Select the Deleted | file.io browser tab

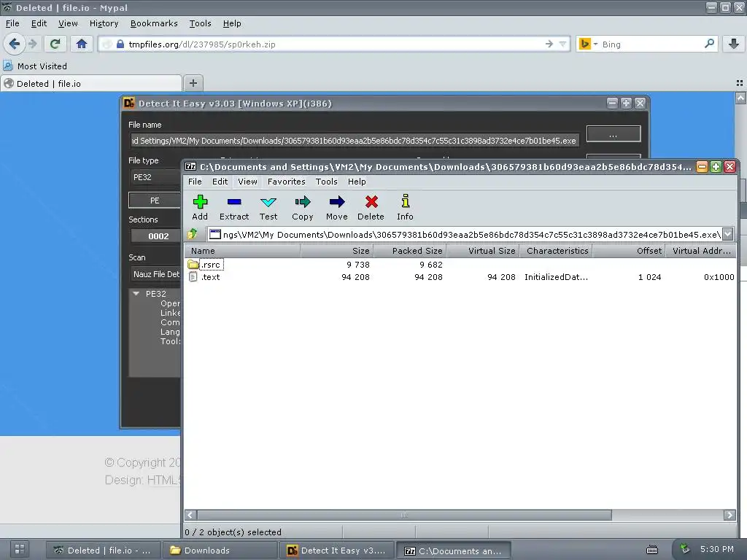click(x=91, y=83)
